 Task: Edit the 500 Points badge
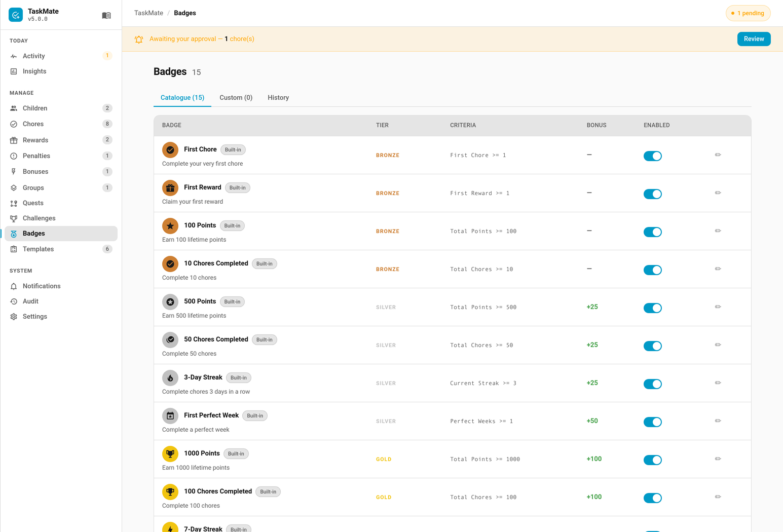(718, 307)
